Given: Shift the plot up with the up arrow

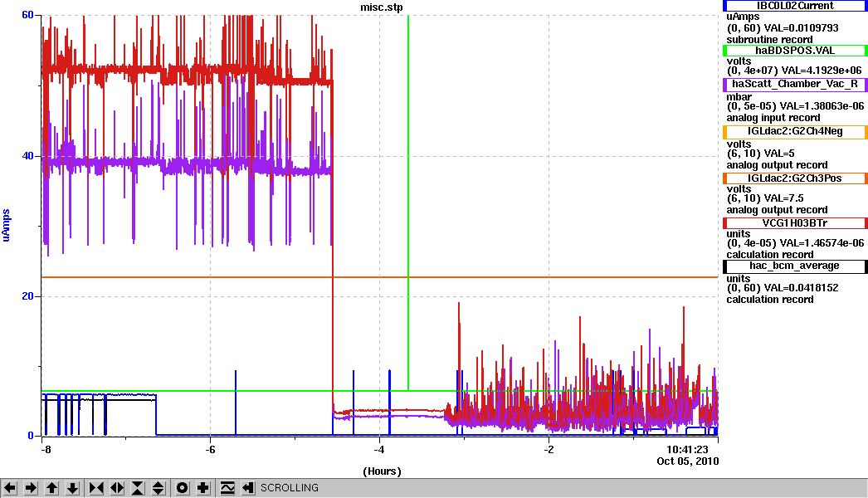Looking at the screenshot, I should [x=52, y=488].
